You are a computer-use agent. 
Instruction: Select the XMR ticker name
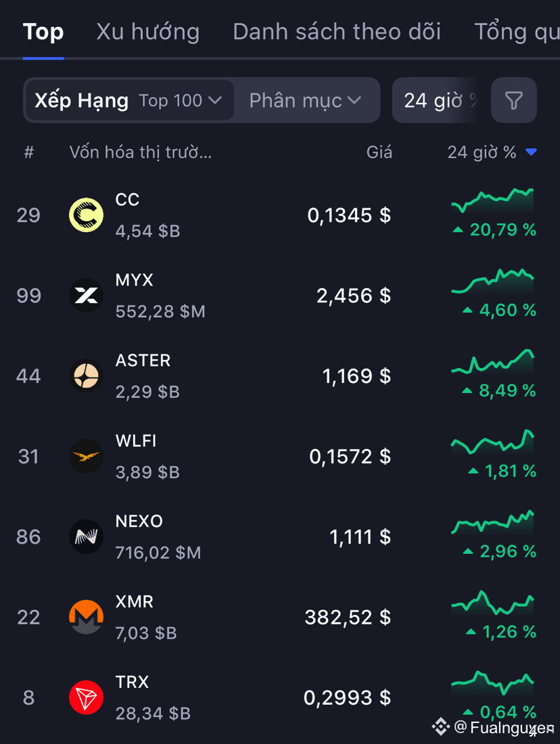(135, 602)
